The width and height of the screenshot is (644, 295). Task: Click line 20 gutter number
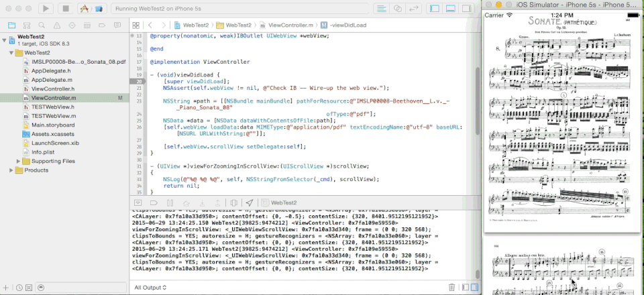pos(137,81)
